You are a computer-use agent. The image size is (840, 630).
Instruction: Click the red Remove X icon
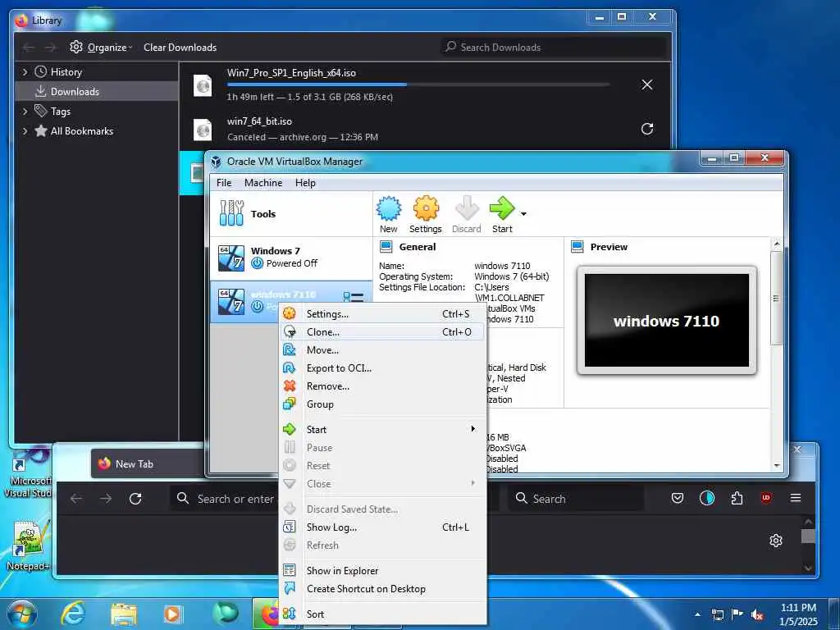(x=290, y=386)
